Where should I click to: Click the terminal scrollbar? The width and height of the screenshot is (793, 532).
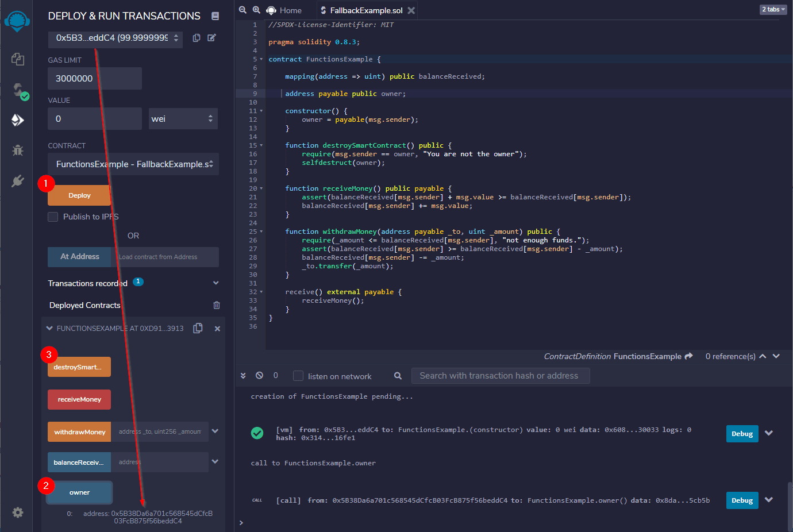coord(790,506)
